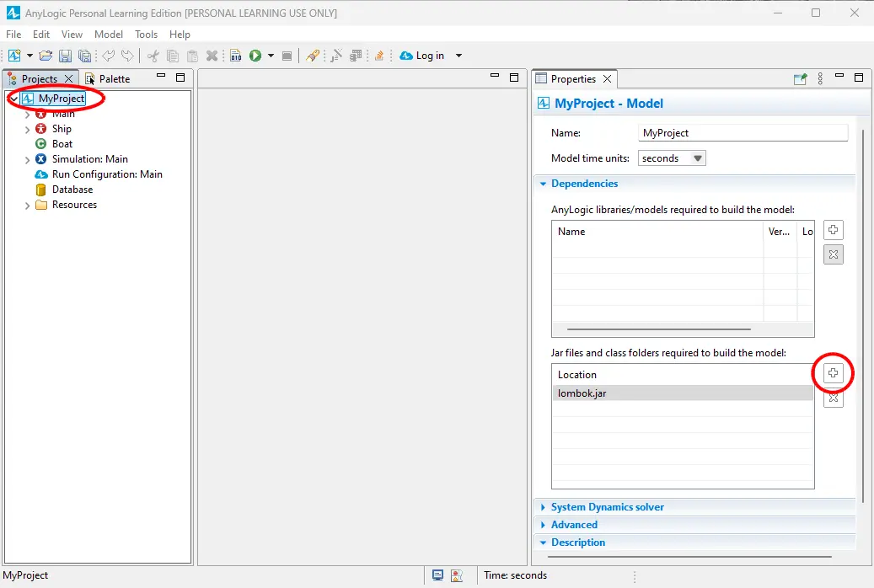Image resolution: width=874 pixels, height=588 pixels.
Task: Maximize the Projects panel
Action: coord(180,78)
